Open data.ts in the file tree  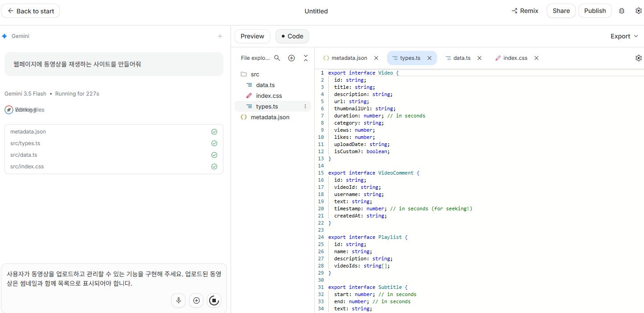[x=265, y=85]
